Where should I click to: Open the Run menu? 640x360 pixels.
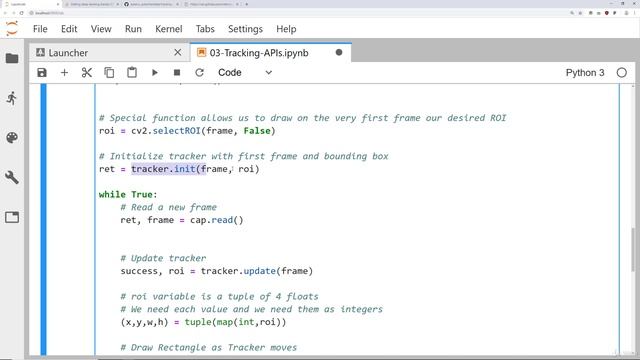(x=133, y=29)
